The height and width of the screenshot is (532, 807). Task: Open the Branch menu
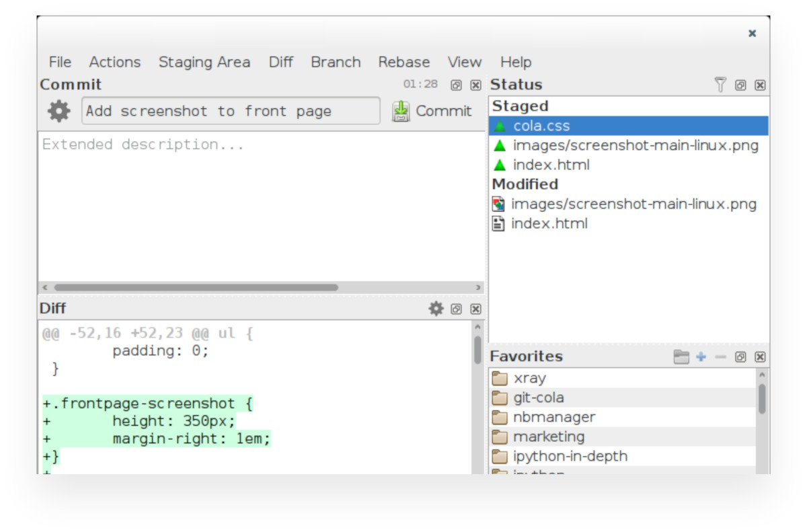[336, 62]
